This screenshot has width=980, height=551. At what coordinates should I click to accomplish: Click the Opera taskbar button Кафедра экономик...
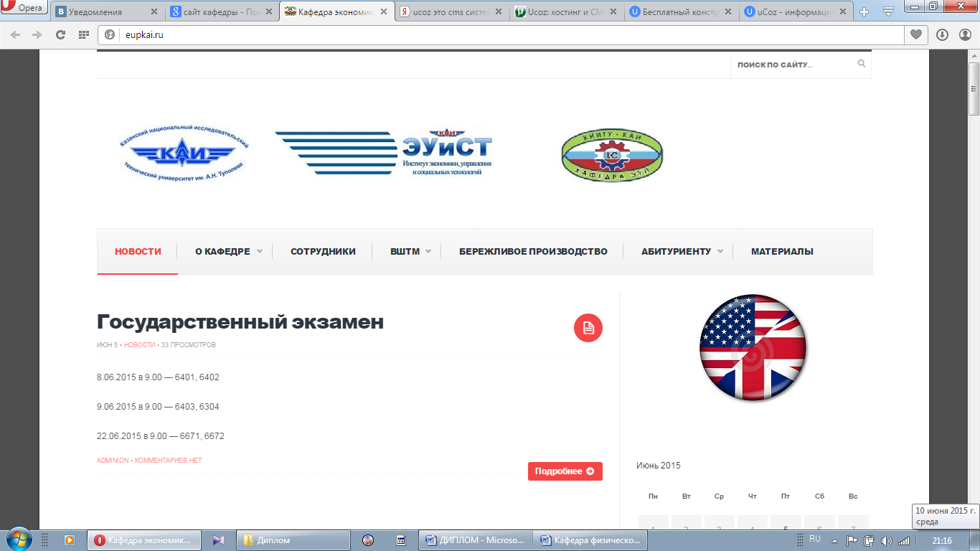coord(143,540)
